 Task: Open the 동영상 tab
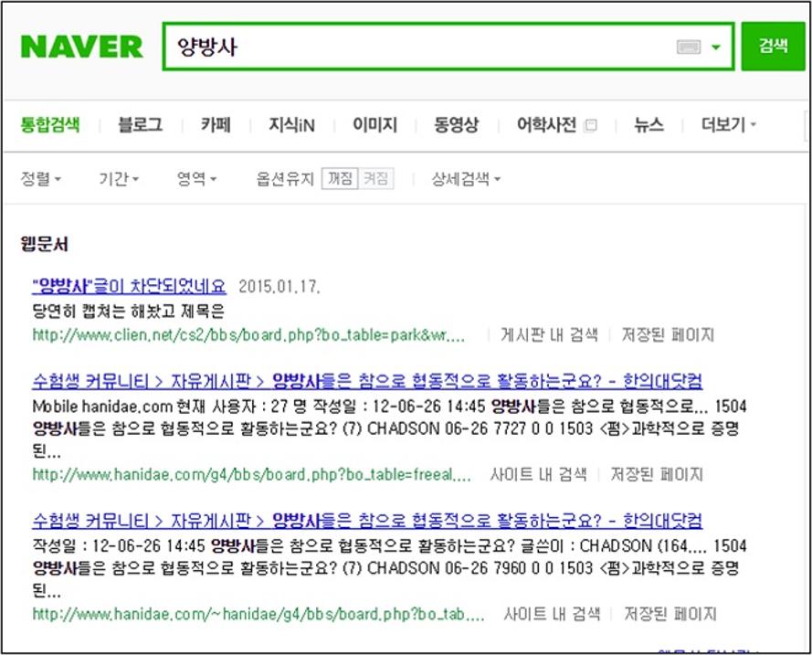point(456,124)
